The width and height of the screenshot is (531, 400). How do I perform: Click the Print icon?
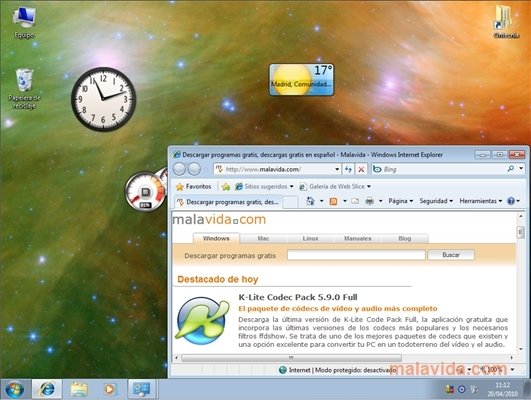(x=369, y=201)
